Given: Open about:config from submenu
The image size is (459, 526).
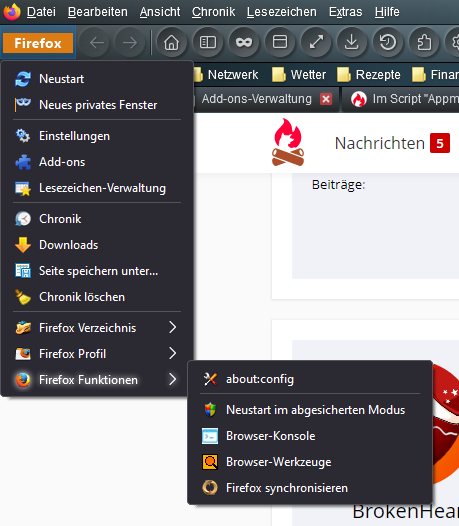Looking at the screenshot, I should pos(310,379).
